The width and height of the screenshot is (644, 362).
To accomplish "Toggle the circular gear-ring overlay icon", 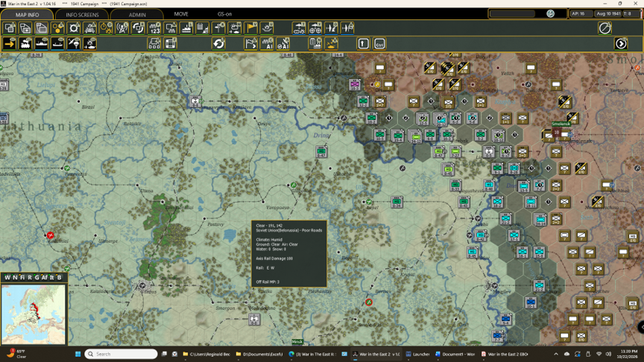I will click(x=74, y=28).
